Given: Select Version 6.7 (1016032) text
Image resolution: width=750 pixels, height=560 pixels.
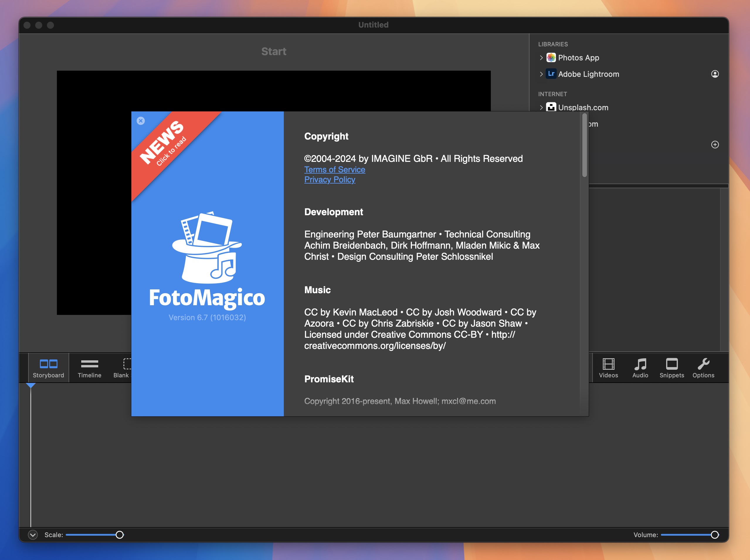Looking at the screenshot, I should pos(207,318).
